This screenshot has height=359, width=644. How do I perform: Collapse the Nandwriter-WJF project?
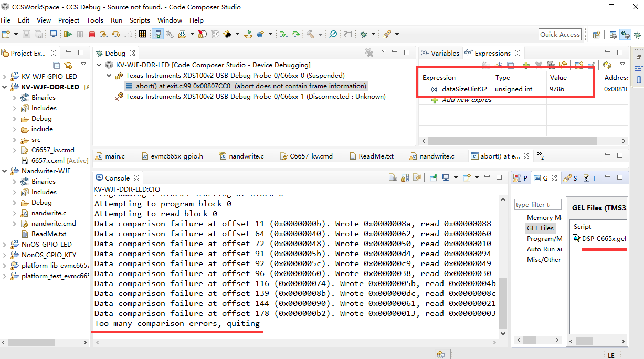tap(5, 171)
